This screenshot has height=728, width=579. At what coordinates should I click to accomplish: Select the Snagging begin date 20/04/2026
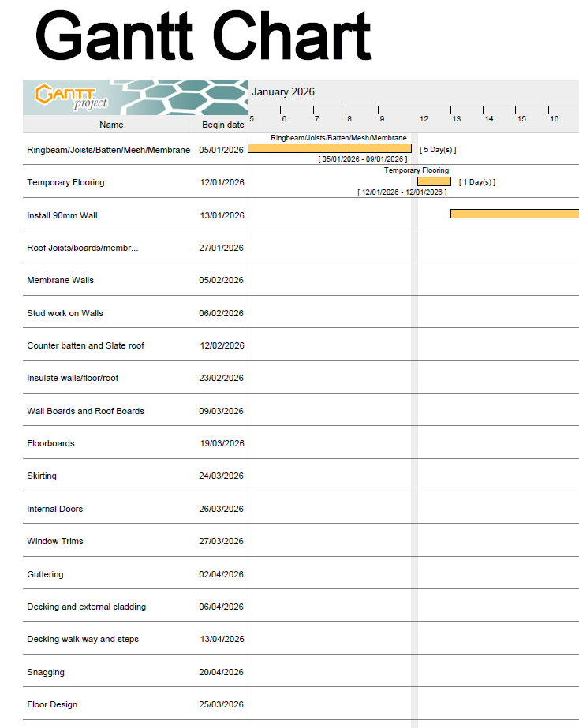(222, 672)
